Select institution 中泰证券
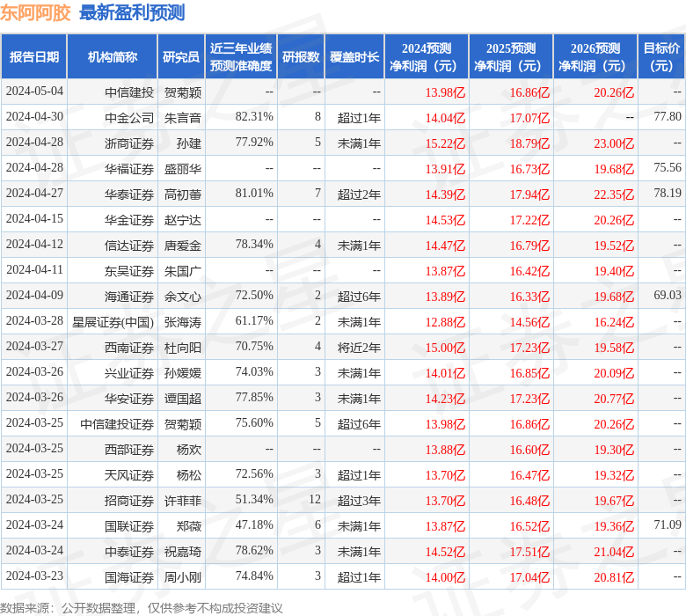 click(x=129, y=552)
